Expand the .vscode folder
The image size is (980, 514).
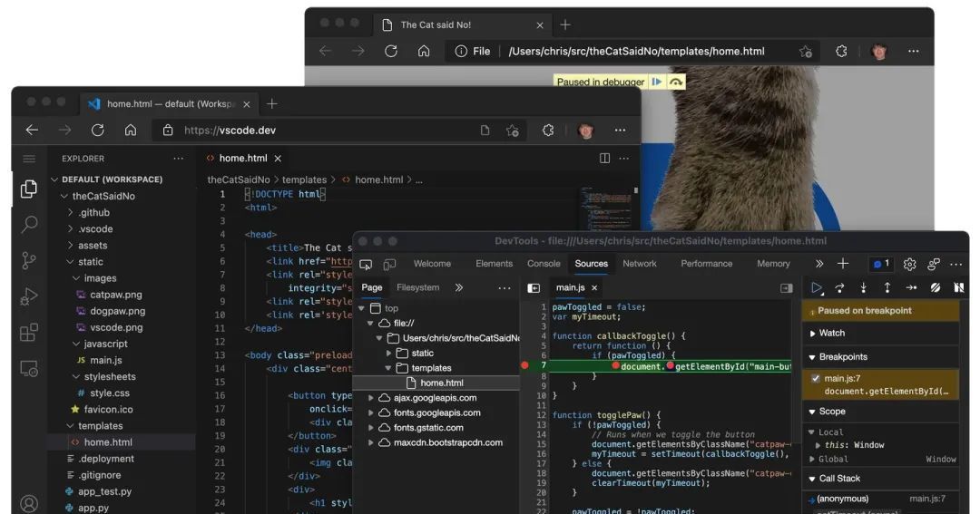pyautogui.click(x=71, y=228)
